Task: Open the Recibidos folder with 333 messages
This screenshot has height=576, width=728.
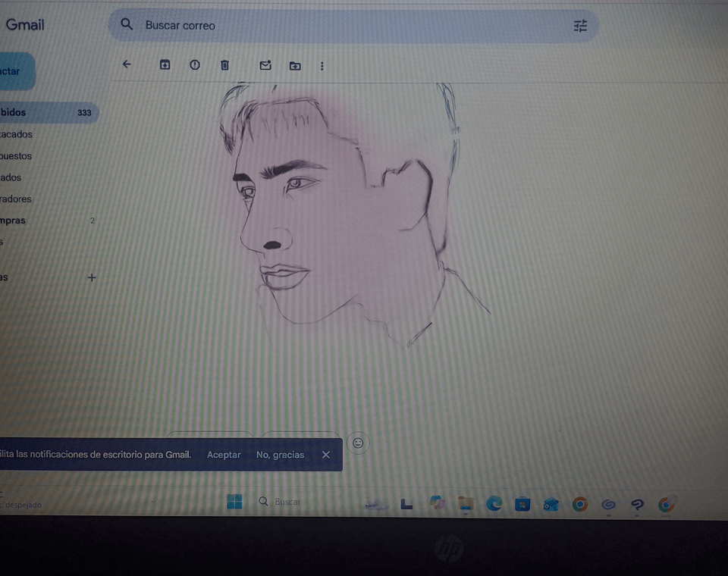Action: click(x=45, y=113)
